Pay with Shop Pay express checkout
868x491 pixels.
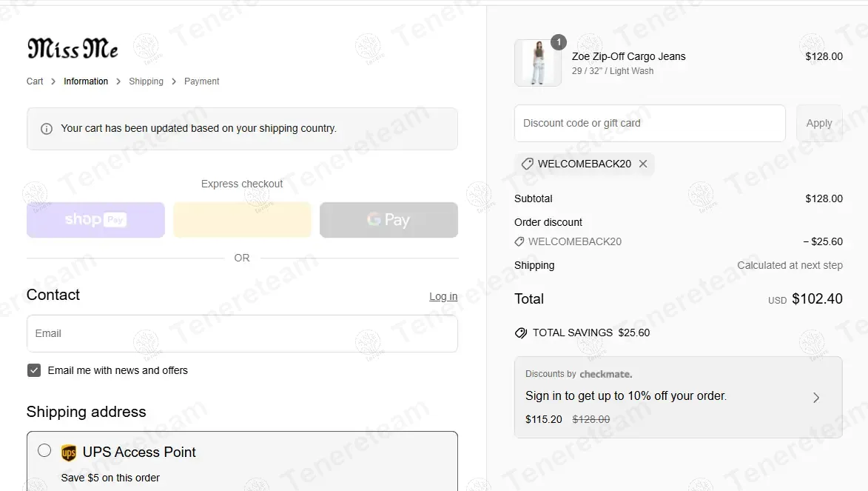(95, 220)
